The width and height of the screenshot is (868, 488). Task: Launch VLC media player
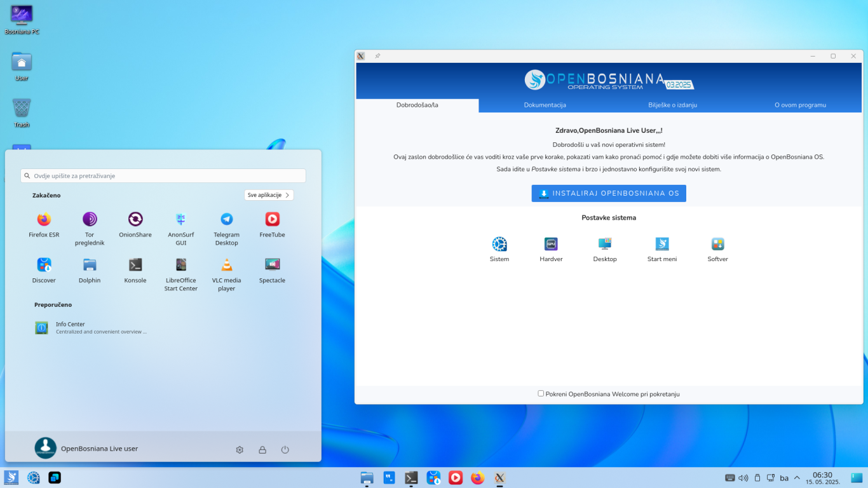(227, 274)
